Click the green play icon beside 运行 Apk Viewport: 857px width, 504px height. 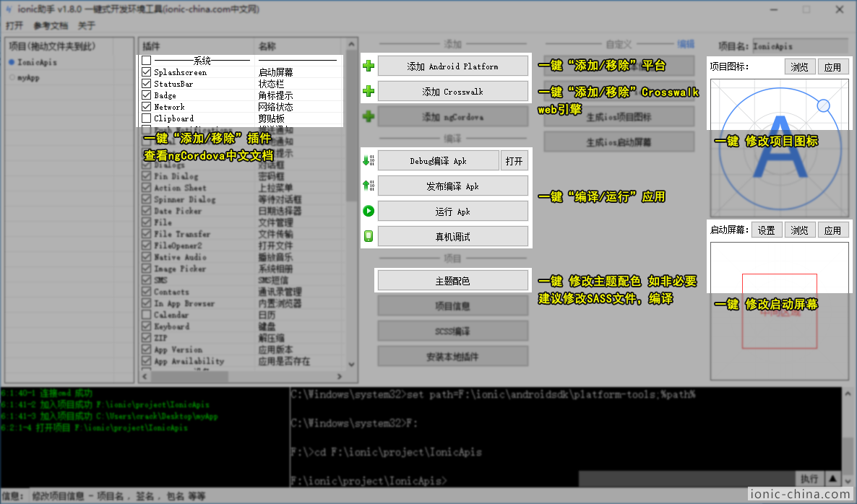coord(369,211)
